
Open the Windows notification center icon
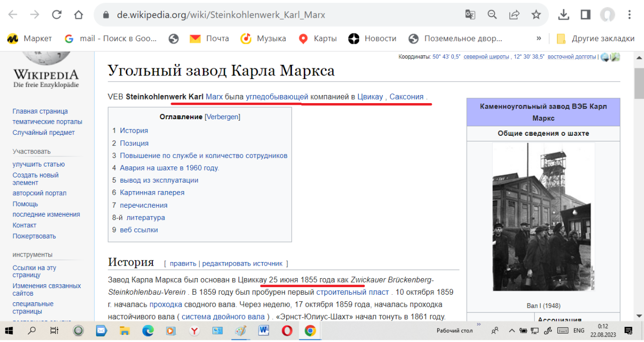pos(628,330)
